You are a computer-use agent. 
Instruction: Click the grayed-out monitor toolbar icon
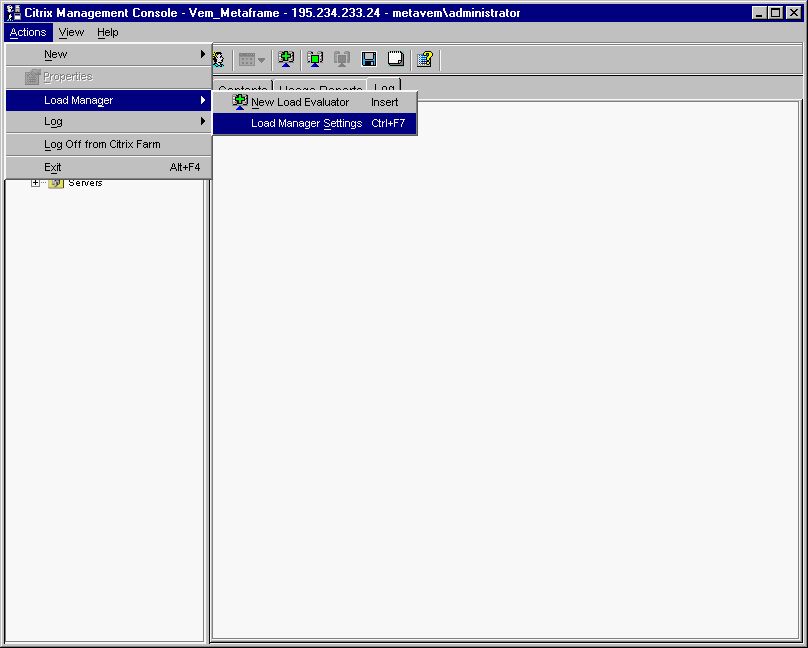pos(342,59)
